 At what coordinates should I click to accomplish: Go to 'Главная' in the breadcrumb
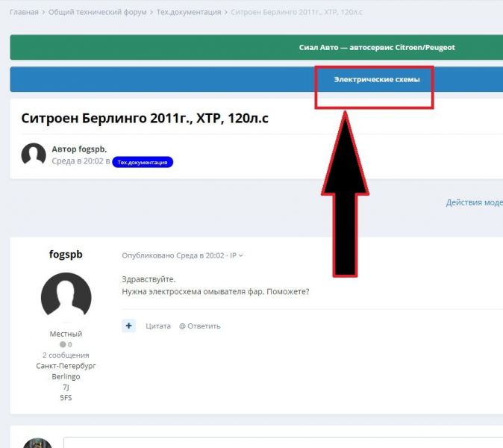[24, 13]
